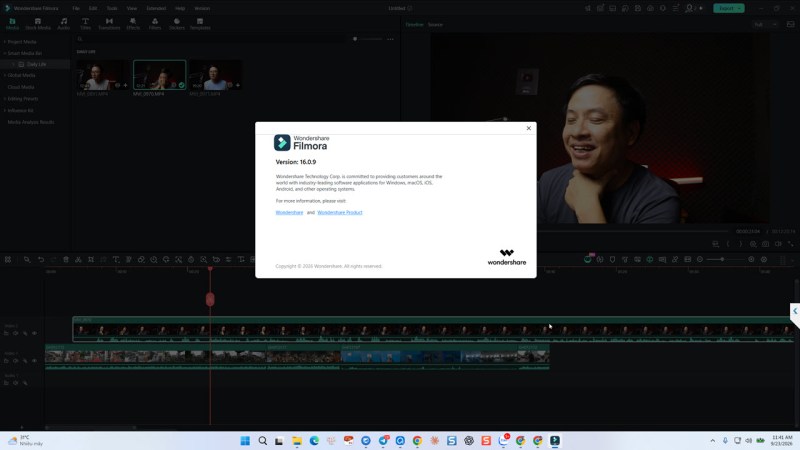Hide the top video track with eye icon

tap(34, 333)
